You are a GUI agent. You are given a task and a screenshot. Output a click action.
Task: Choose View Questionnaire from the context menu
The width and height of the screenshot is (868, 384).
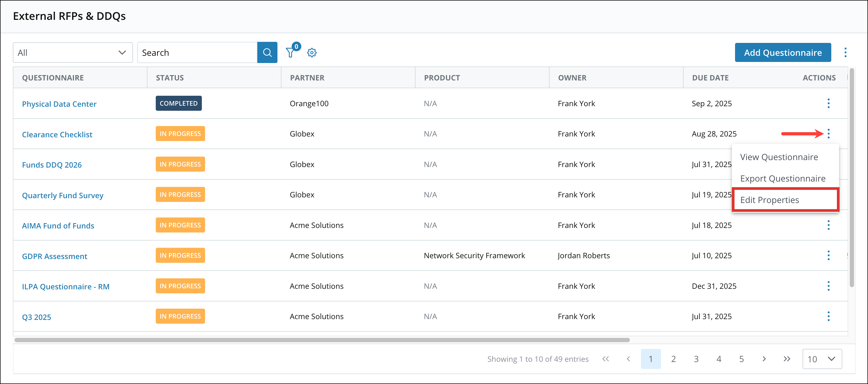click(779, 157)
